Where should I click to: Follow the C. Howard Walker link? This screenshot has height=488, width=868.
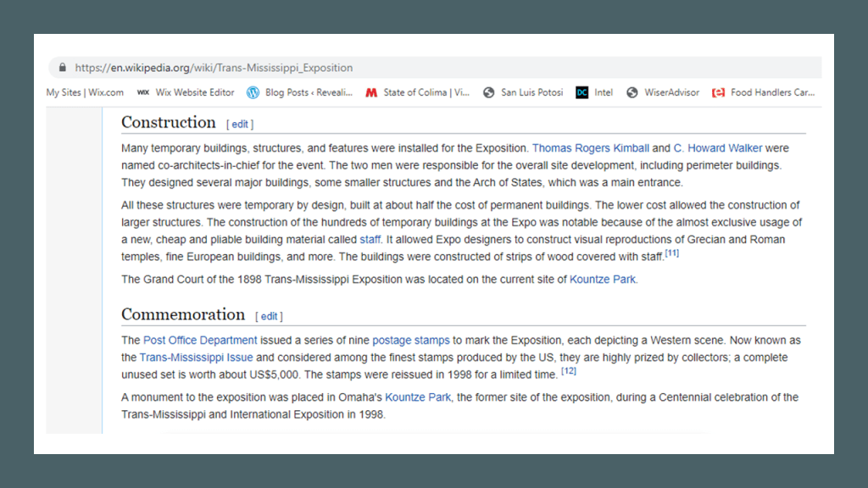[x=717, y=148]
